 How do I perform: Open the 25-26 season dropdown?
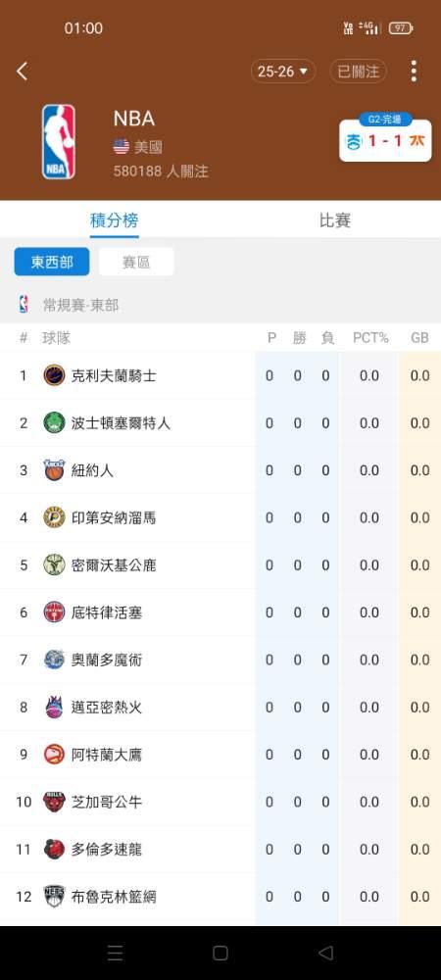[x=283, y=72]
